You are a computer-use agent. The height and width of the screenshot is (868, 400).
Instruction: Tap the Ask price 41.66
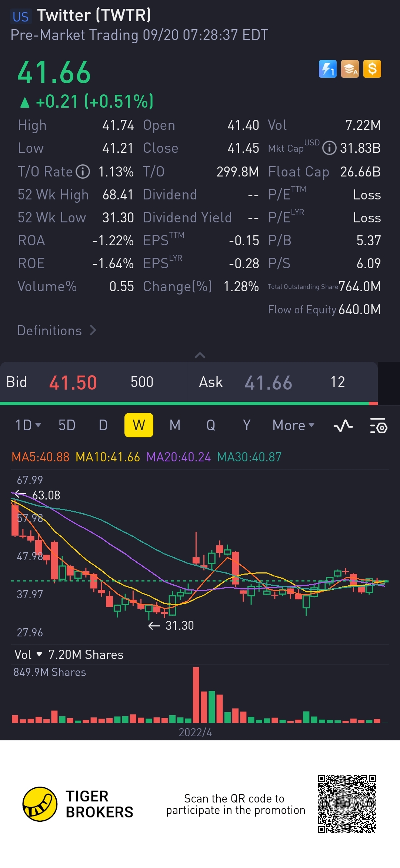[269, 383]
